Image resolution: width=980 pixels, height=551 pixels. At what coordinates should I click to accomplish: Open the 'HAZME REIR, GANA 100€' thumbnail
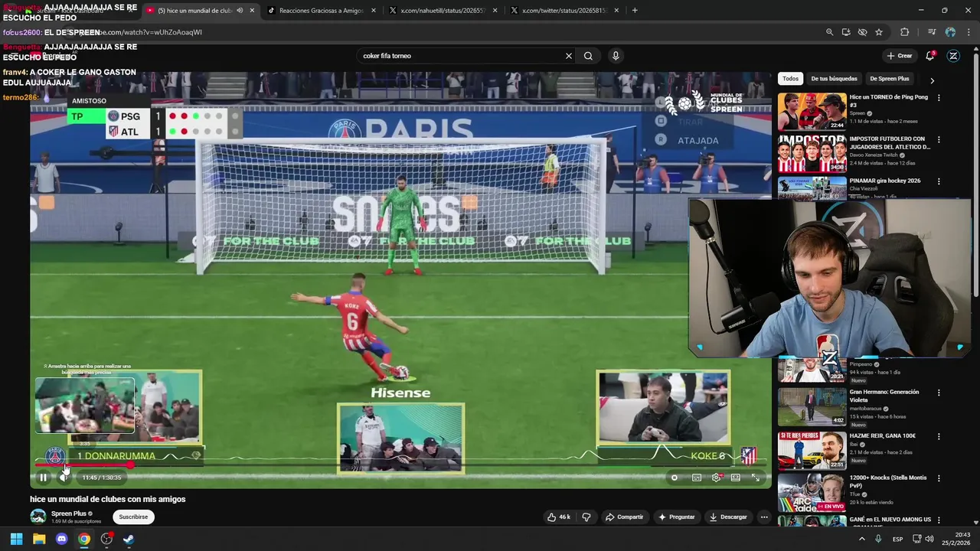812,450
